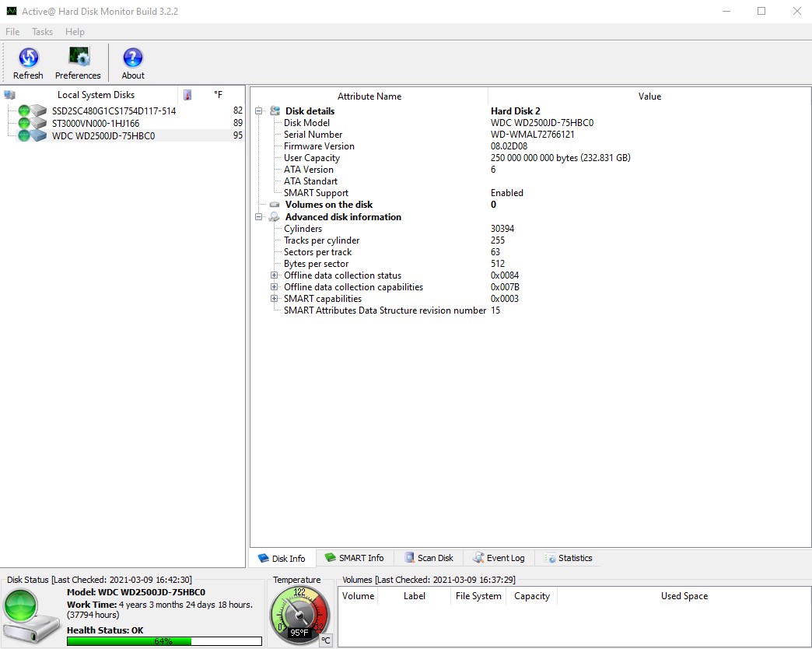Open Preferences from the toolbar
812x649 pixels.
78,58
